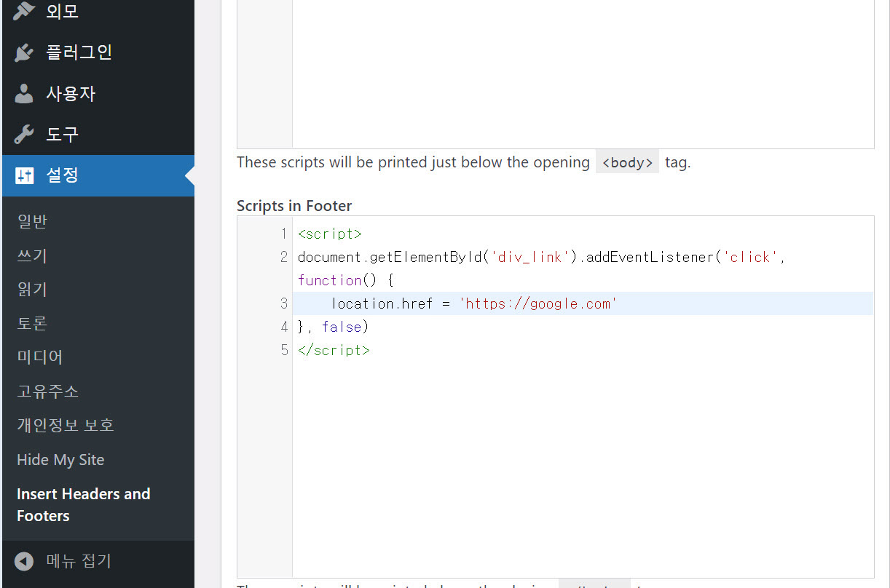Viewport: 890px width, 588px height.
Task: Click the function() keyword in the code
Action: [337, 280]
